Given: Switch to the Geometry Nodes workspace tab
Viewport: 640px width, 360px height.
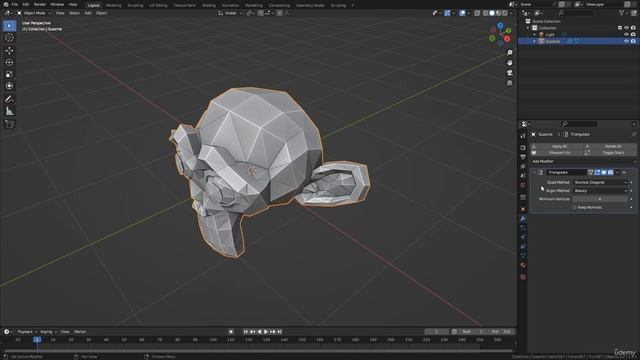Looking at the screenshot, I should pos(310,5).
